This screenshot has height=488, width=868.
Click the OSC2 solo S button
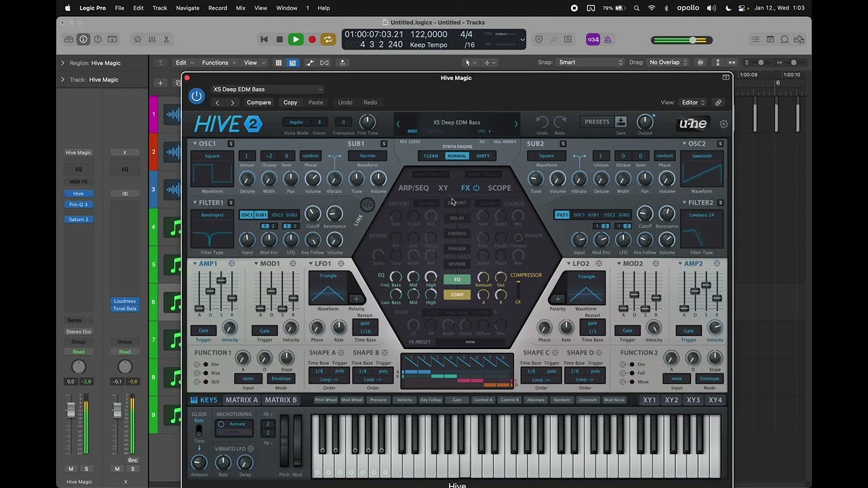point(720,144)
